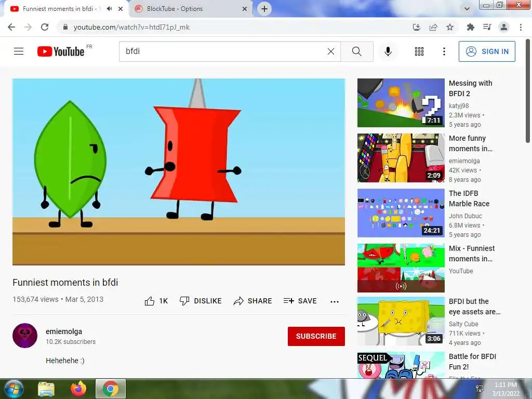Click the page vertical scrollbar thumb
The height and width of the screenshot is (399, 532).
click(x=528, y=90)
